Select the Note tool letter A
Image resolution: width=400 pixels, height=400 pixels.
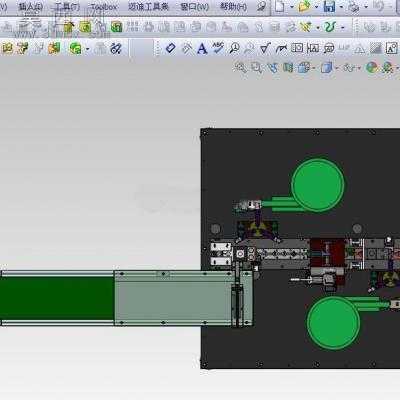pyautogui.click(x=202, y=49)
